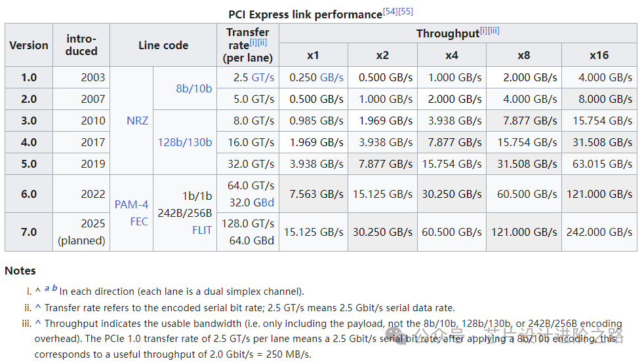Select the 242.000 GB/s table cell

[599, 232]
